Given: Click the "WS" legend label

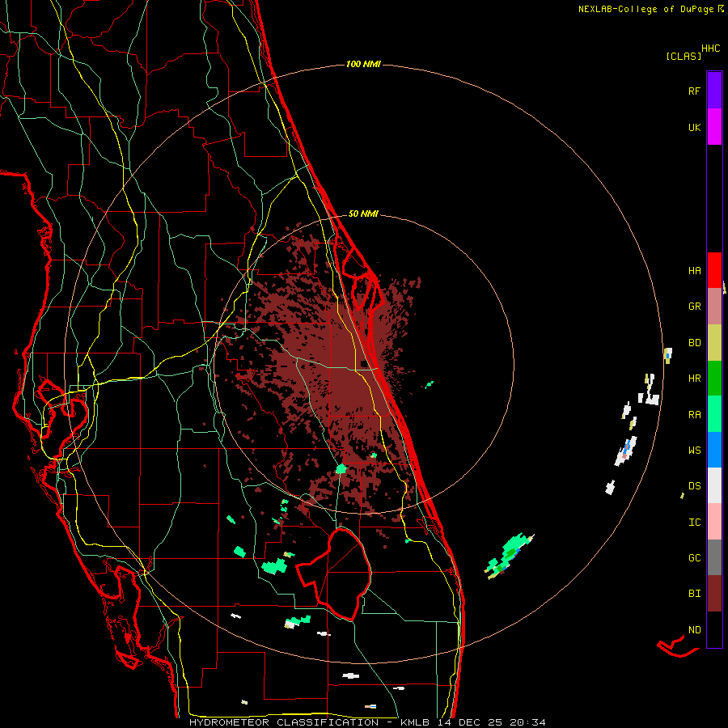Looking at the screenshot, I should tap(694, 451).
